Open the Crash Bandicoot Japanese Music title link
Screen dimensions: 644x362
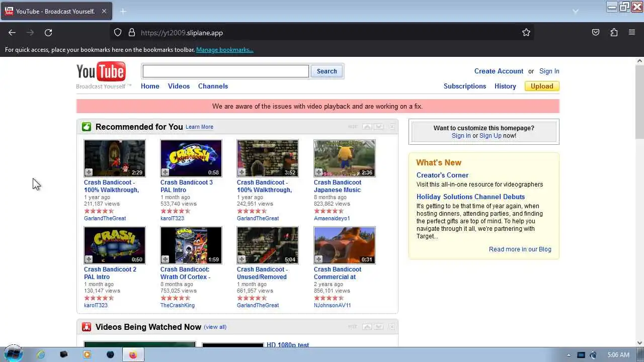click(x=337, y=186)
